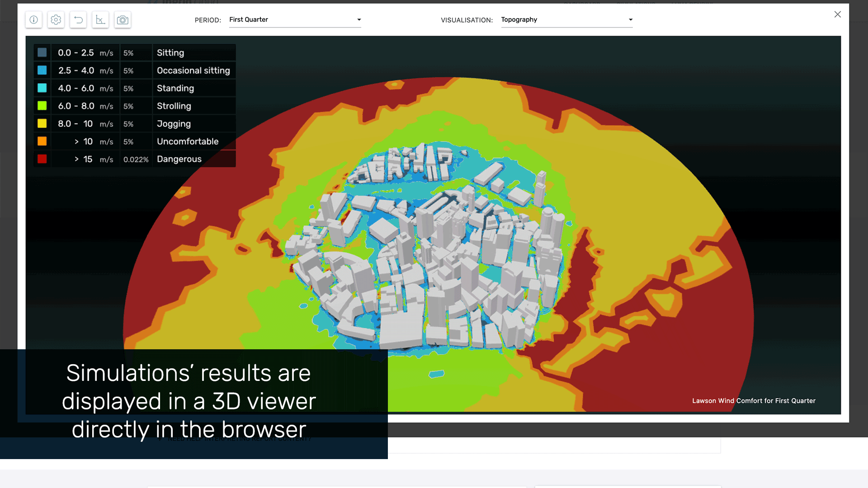Open the viewer settings gear
The width and height of the screenshot is (868, 488).
coord(56,20)
